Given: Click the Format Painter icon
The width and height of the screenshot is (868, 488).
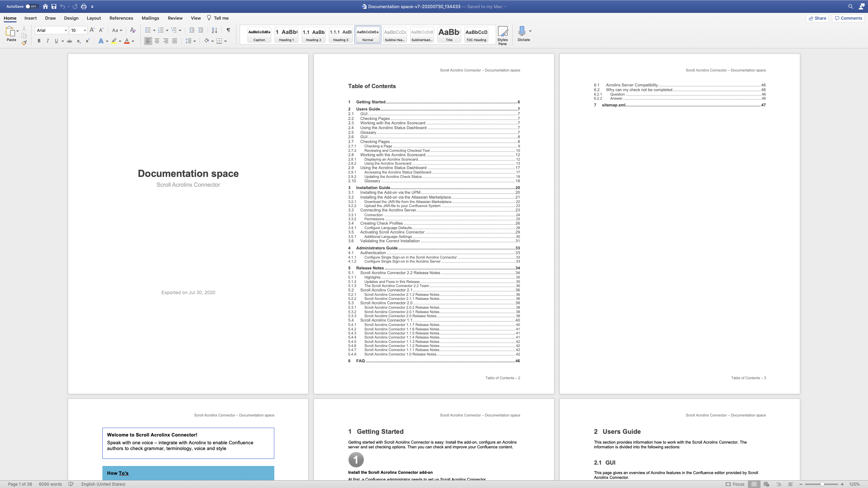Looking at the screenshot, I should pyautogui.click(x=24, y=42).
